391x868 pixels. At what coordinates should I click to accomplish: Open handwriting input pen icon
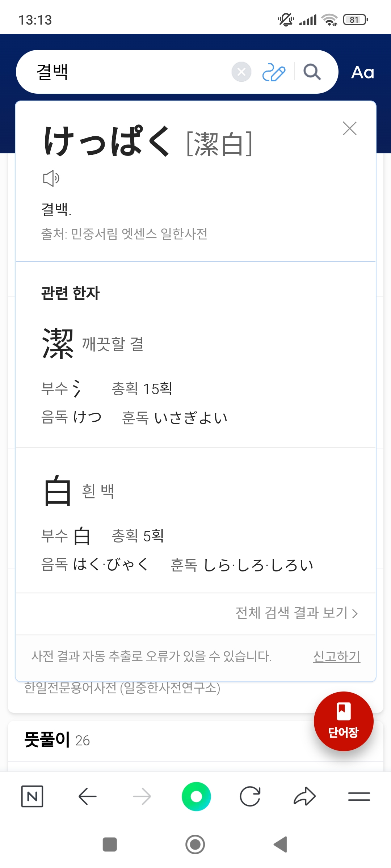pyautogui.click(x=274, y=72)
